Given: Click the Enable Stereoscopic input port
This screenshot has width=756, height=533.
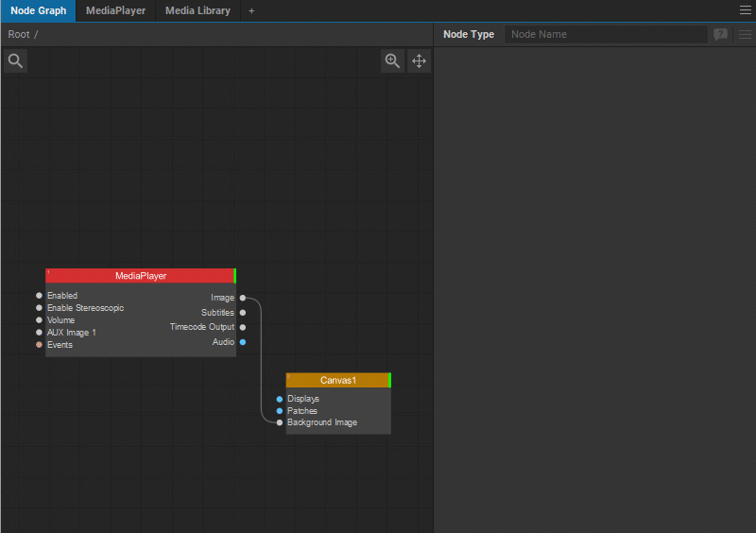Looking at the screenshot, I should coord(39,308).
